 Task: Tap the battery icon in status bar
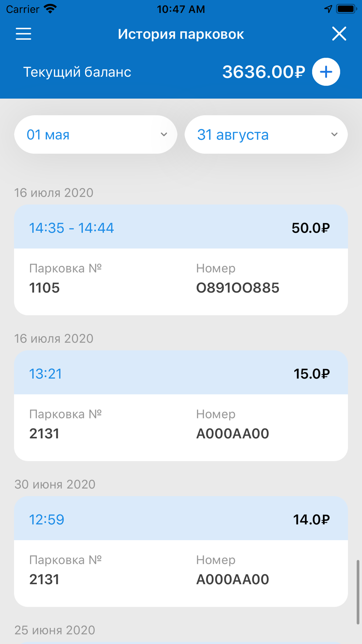point(346,9)
